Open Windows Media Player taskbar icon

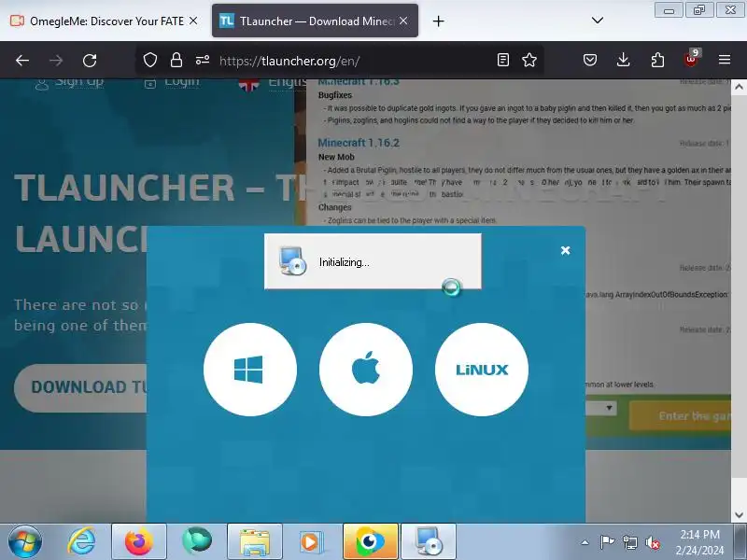pyautogui.click(x=313, y=541)
